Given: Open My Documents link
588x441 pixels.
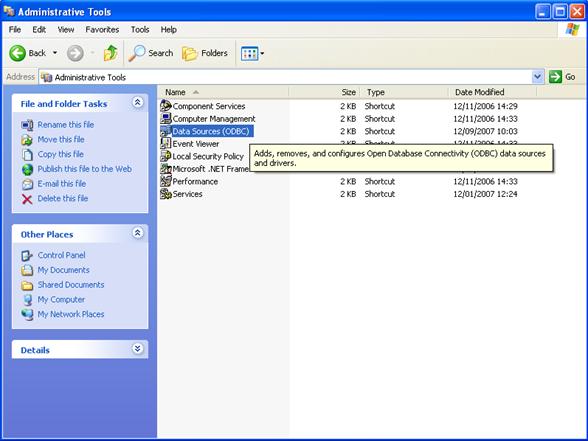Looking at the screenshot, I should coord(63,270).
